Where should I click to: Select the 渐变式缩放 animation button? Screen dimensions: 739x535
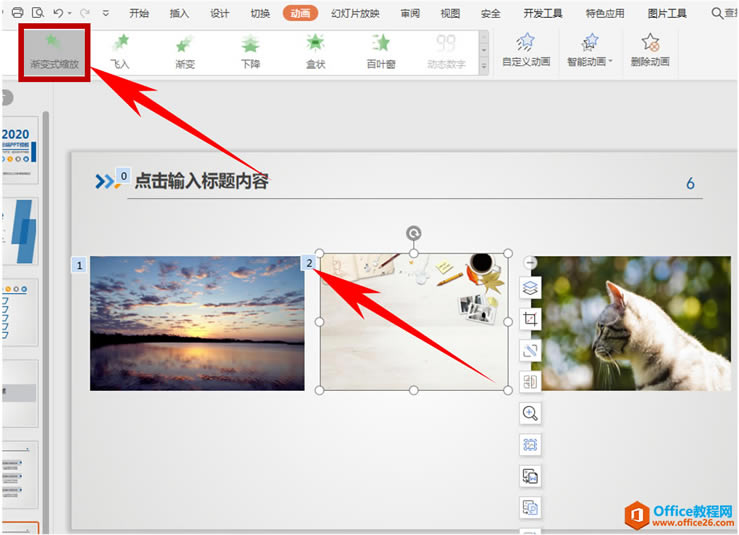pos(54,53)
